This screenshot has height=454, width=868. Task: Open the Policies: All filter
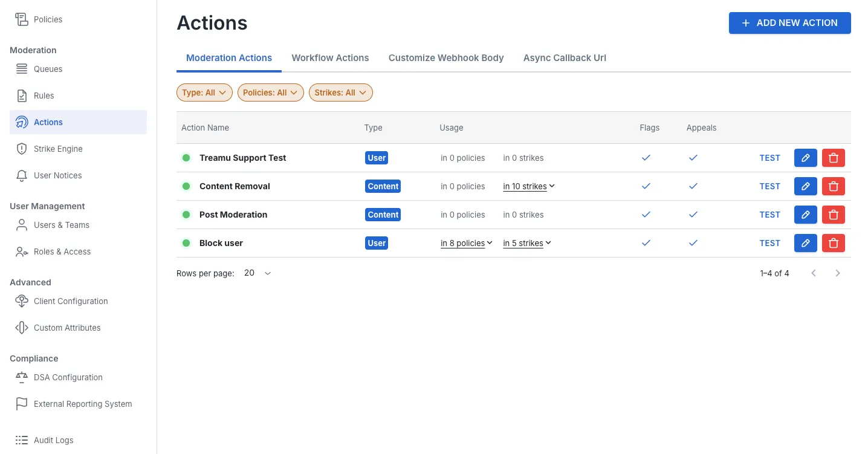coord(271,92)
